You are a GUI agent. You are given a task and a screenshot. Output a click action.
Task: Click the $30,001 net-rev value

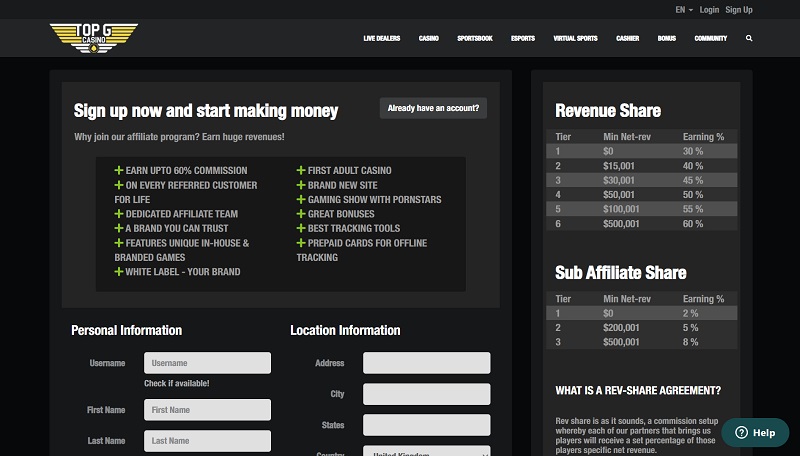click(619, 180)
